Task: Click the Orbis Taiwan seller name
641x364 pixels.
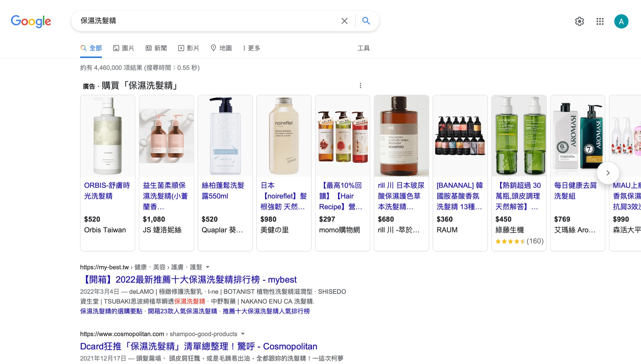Action: [105, 230]
